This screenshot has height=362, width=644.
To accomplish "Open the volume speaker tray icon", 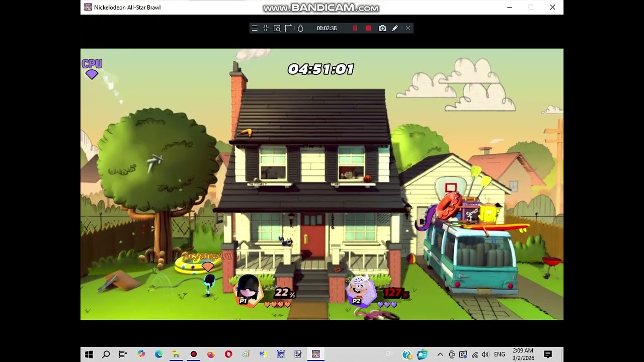I will click(x=485, y=354).
